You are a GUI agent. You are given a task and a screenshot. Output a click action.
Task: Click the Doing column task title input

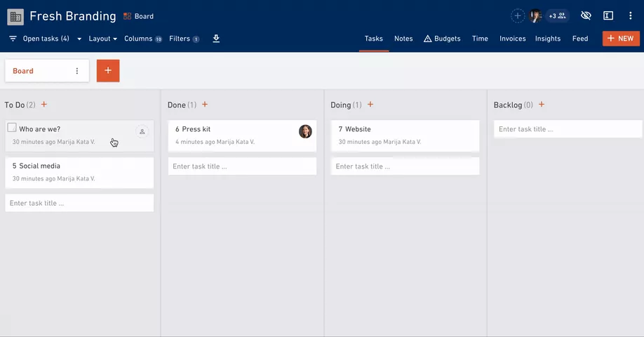click(x=405, y=166)
